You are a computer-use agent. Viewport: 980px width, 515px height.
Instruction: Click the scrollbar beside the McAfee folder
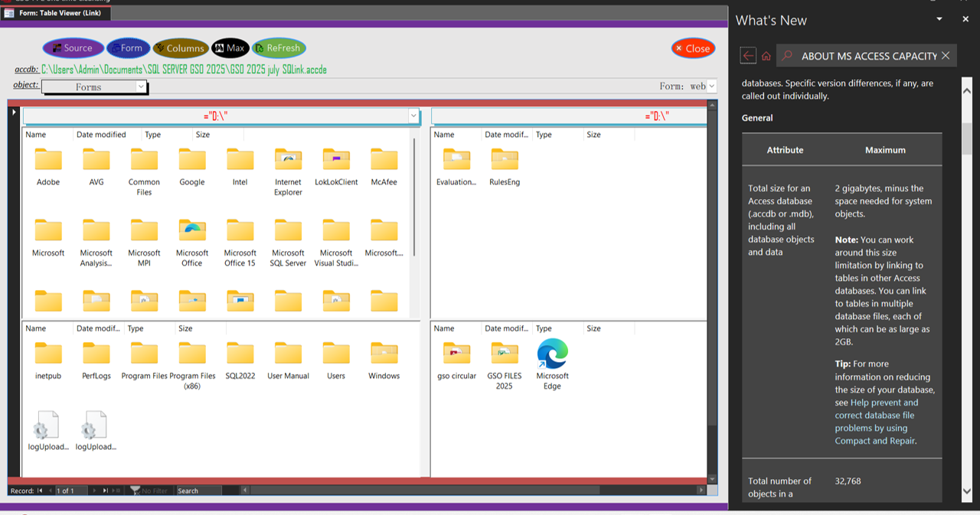click(415, 197)
